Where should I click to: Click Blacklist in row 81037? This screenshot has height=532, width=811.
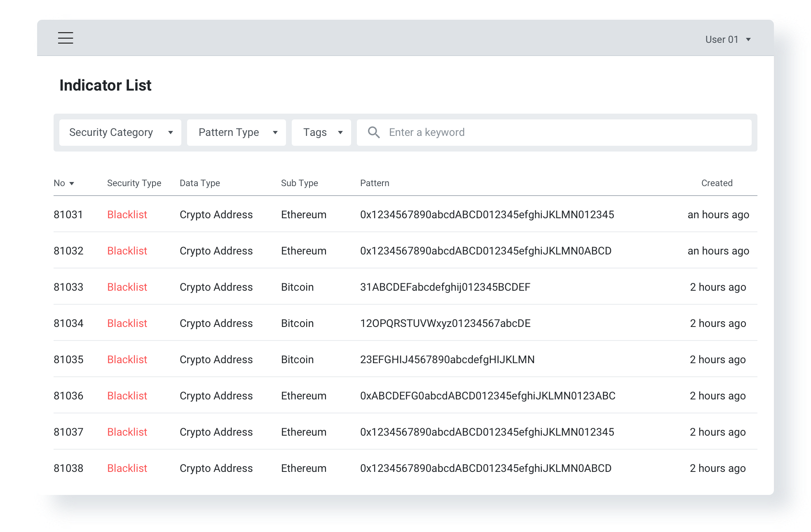tap(127, 432)
